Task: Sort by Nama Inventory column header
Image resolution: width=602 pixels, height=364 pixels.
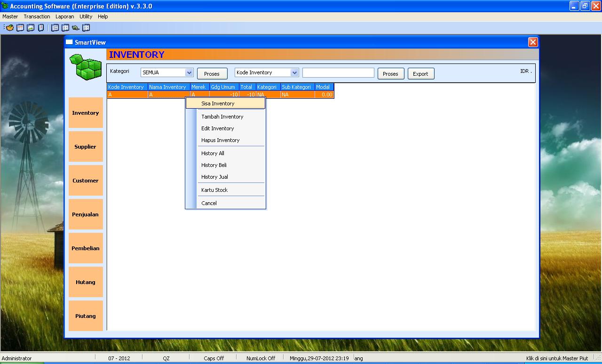Action: [x=169, y=87]
